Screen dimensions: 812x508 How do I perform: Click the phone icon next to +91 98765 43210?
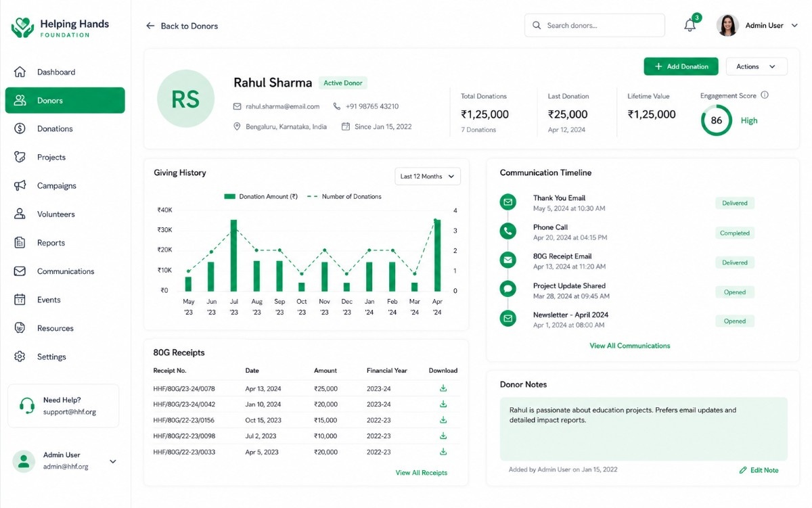(337, 106)
